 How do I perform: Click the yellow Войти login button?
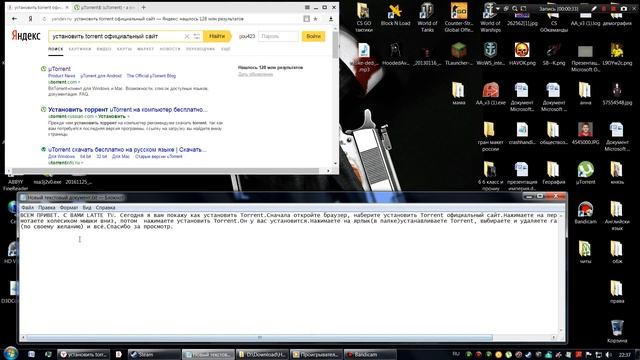[313, 36]
